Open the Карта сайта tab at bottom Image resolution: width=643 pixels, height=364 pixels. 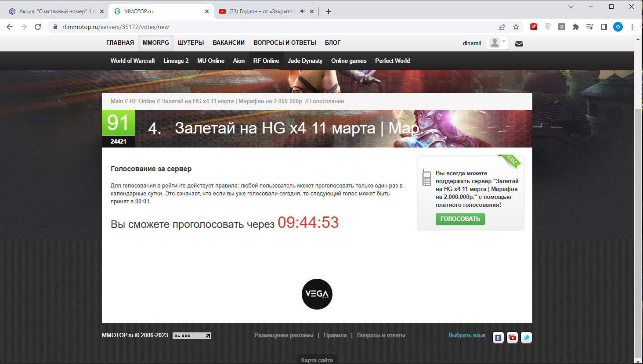click(x=317, y=360)
